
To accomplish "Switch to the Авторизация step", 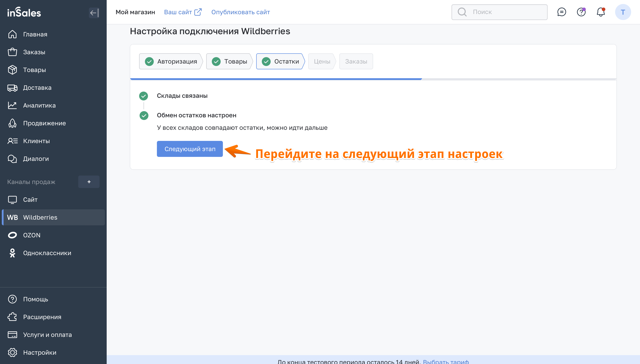I will pyautogui.click(x=171, y=61).
